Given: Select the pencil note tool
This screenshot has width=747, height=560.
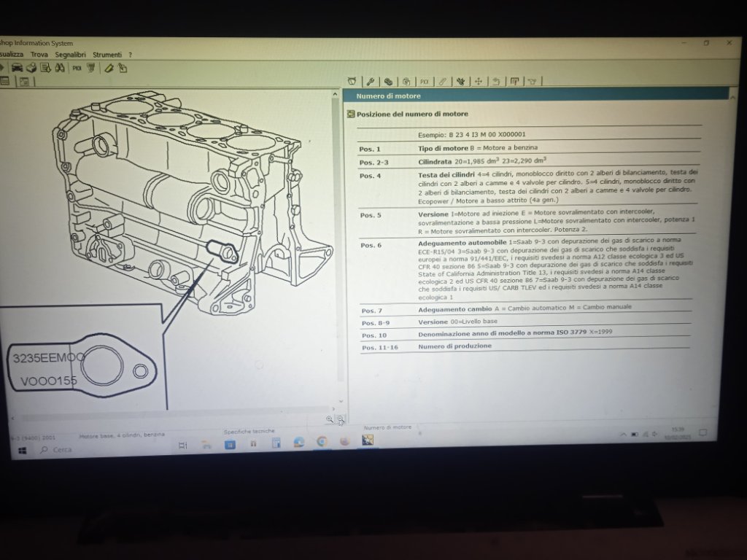Looking at the screenshot, I should point(109,68).
